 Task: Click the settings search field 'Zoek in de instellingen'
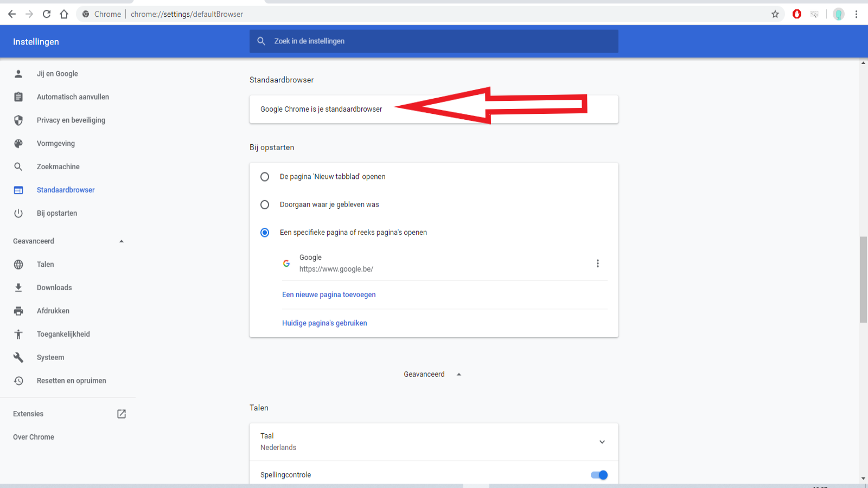coord(434,41)
